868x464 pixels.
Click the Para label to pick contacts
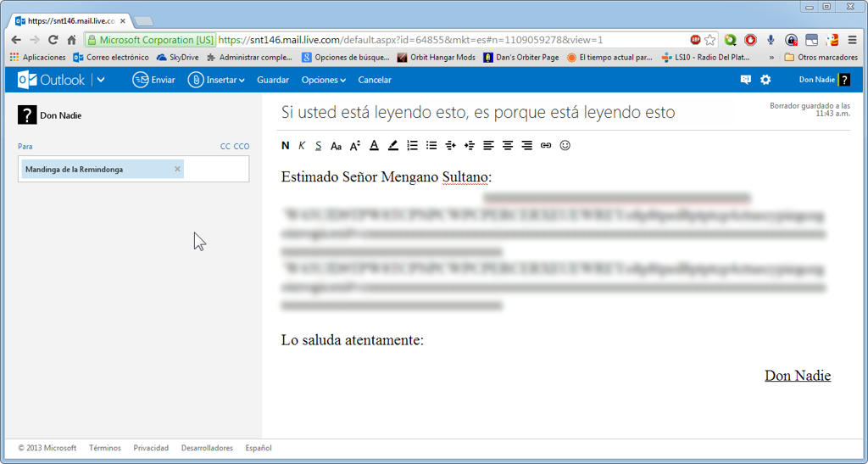25,146
